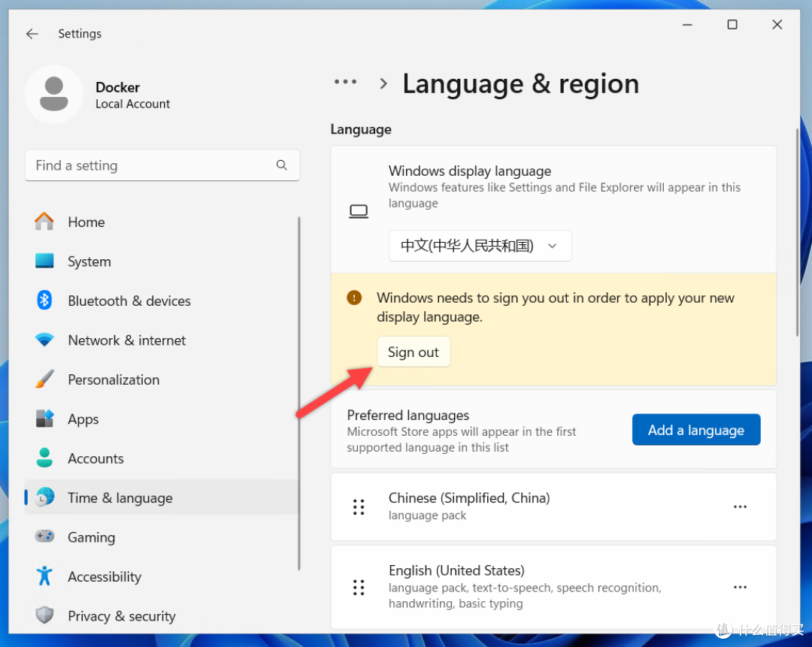Viewport: 812px width, 647px height.
Task: Open Personalization settings
Action: point(162,379)
